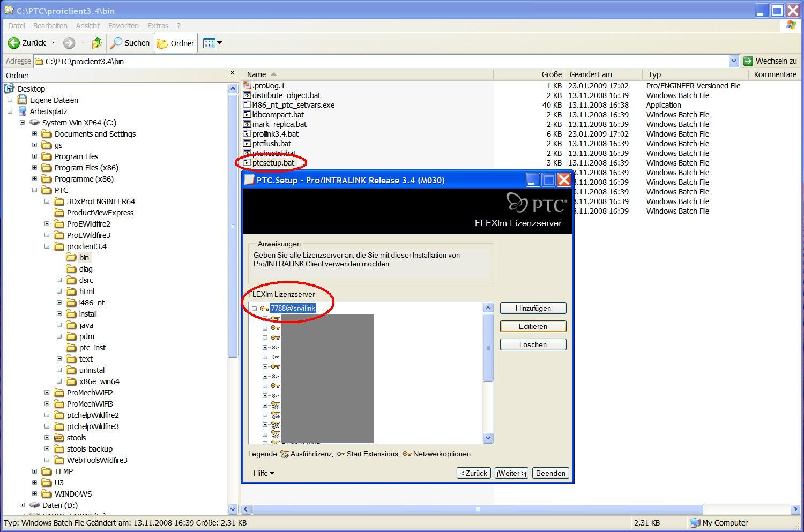Click My Computer status bar icon
The width and height of the screenshot is (804, 532).
pos(695,523)
